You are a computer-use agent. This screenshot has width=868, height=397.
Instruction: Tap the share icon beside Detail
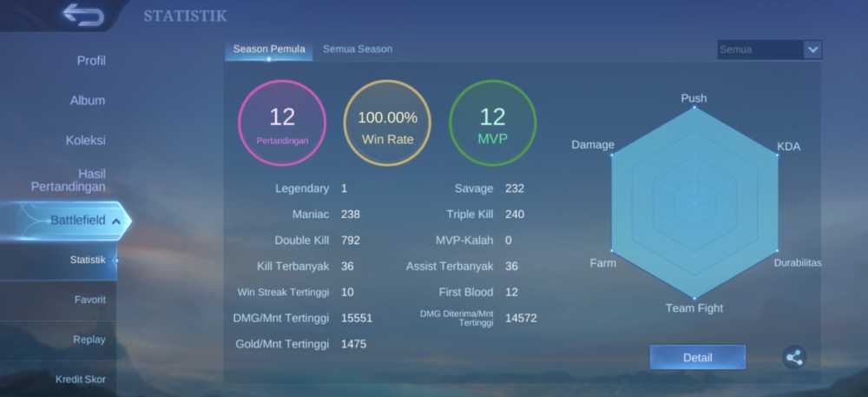794,357
